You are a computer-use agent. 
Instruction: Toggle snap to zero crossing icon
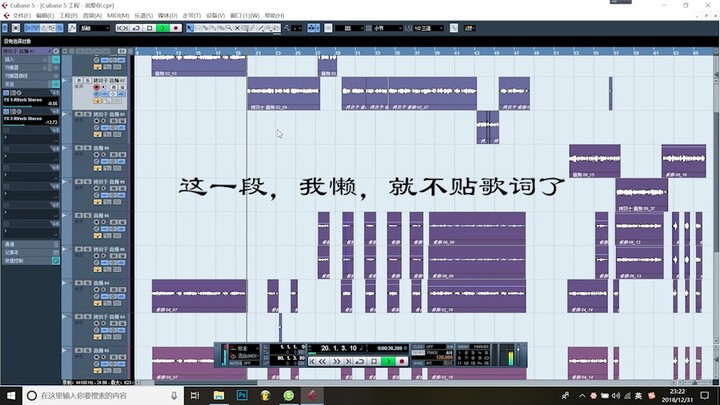454,28
